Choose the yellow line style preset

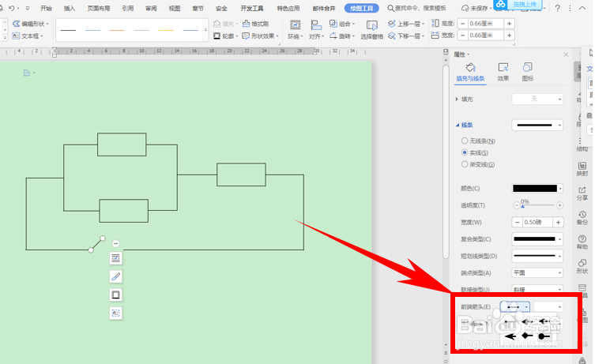pyautogui.click(x=166, y=30)
